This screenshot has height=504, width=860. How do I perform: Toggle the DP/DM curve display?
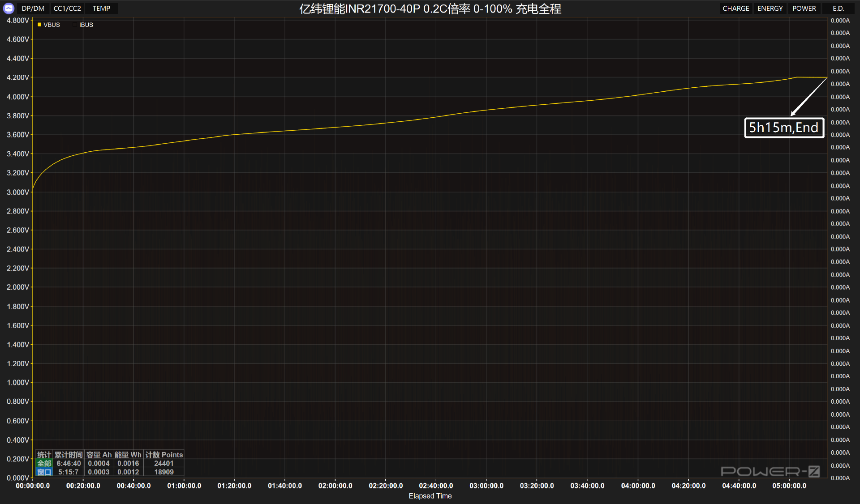33,9
